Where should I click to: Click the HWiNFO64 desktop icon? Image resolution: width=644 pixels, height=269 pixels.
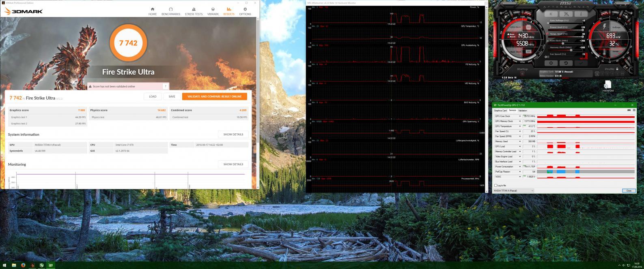pyautogui.click(x=608, y=86)
